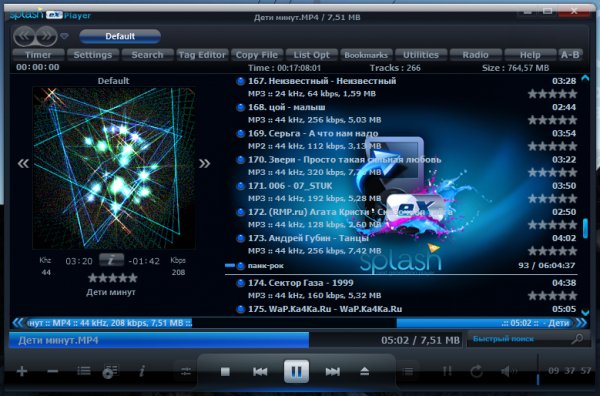Open the Radio button
The image size is (600, 396).
(475, 55)
